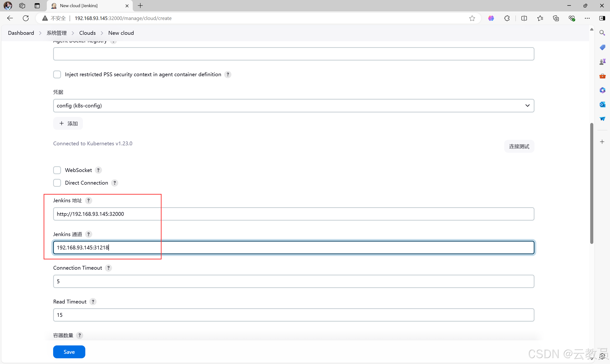
Task: Open sidebar paper plane Drop icon
Action: coord(602,119)
